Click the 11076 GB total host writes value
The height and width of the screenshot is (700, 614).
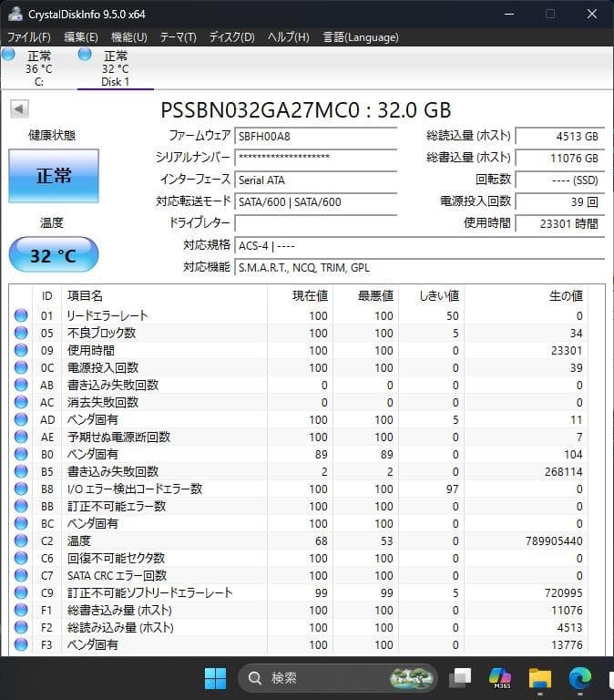click(559, 158)
